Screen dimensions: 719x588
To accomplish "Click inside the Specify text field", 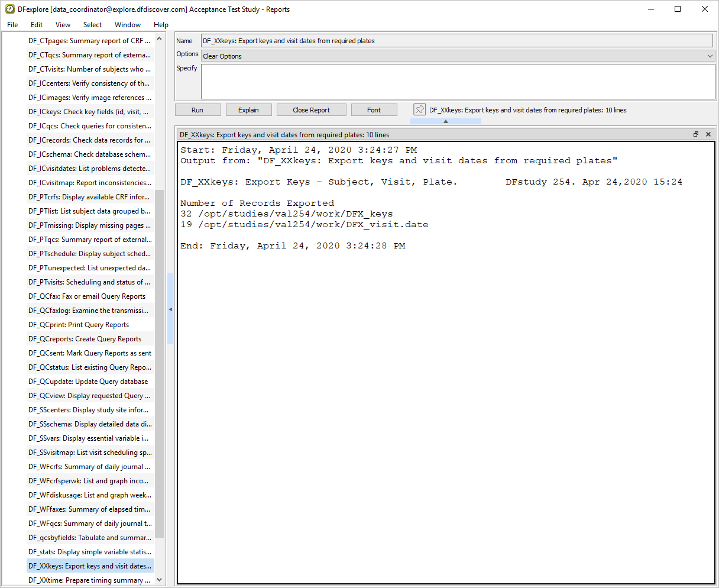I will (x=458, y=82).
